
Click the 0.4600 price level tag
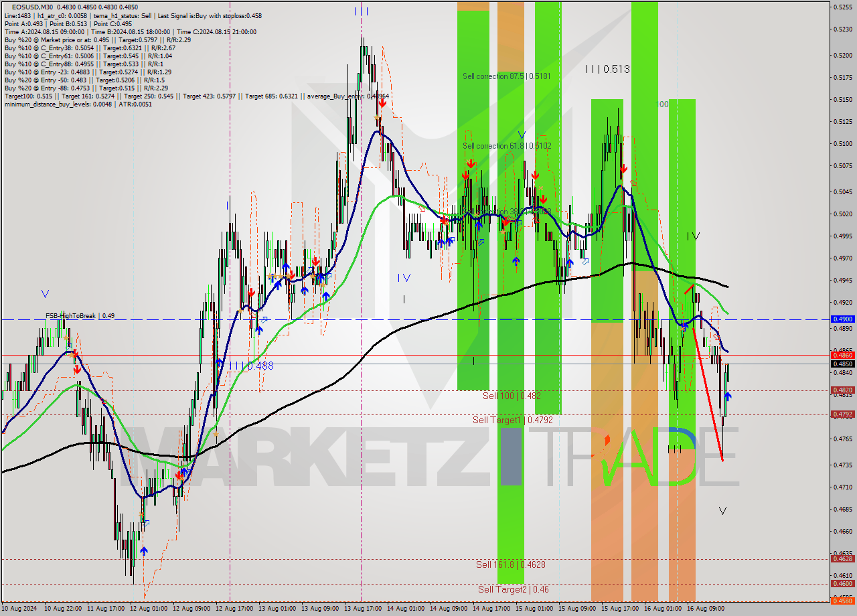[842, 583]
